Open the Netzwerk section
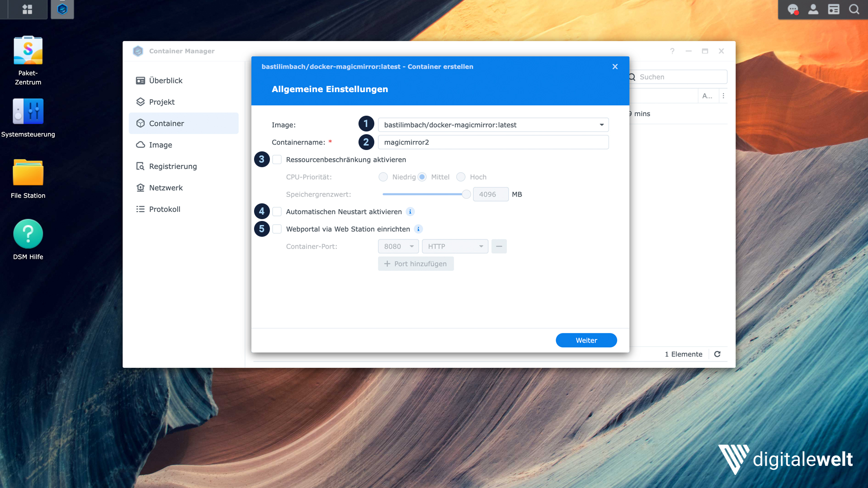The image size is (868, 488). coord(166,188)
